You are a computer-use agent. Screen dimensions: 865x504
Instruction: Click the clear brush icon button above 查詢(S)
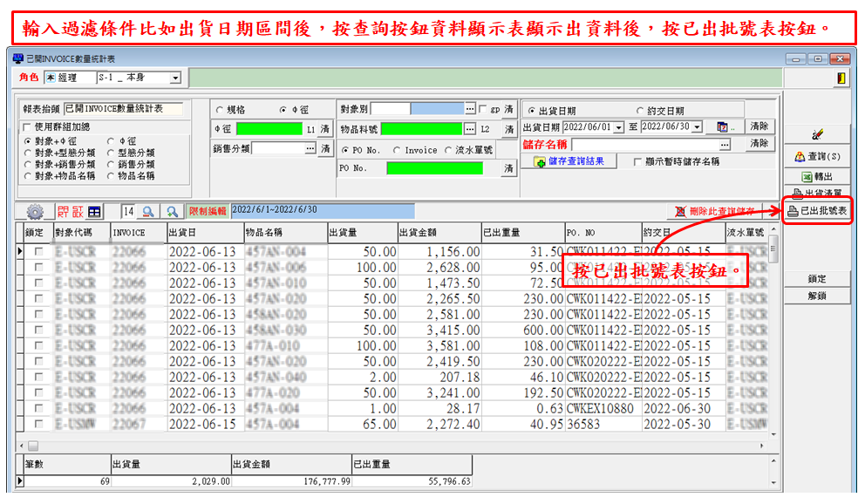(x=817, y=135)
